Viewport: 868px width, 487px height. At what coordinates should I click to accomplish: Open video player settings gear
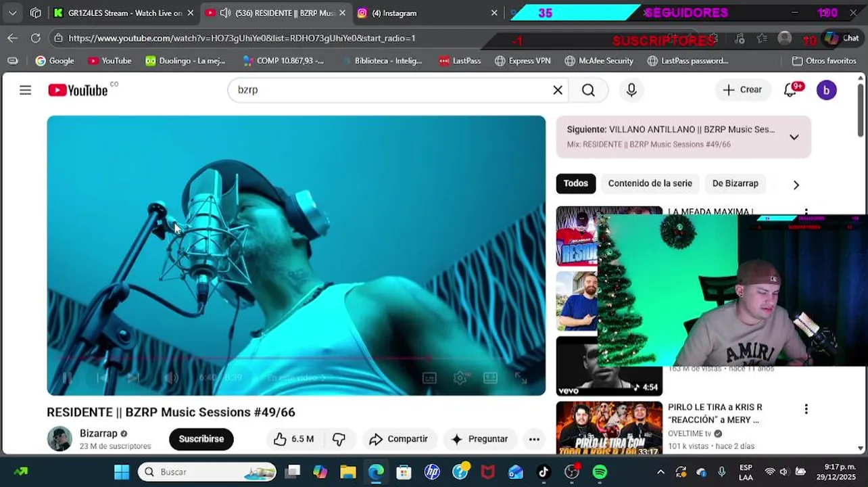(460, 378)
